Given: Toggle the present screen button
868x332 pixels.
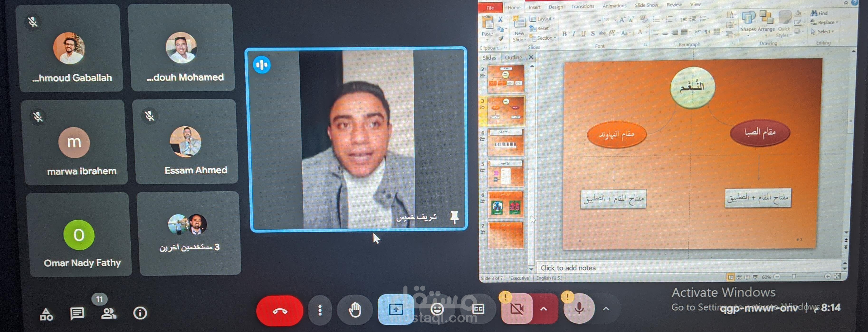Looking at the screenshot, I should tap(396, 309).
